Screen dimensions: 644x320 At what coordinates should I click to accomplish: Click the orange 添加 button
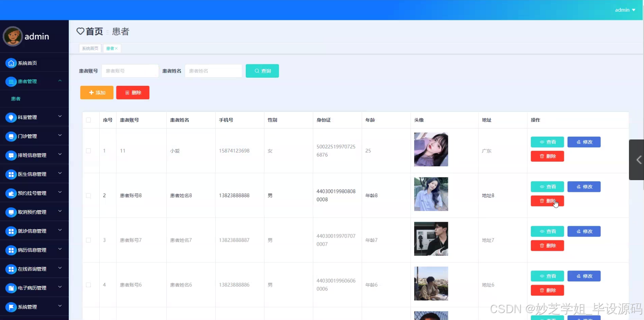pyautogui.click(x=97, y=93)
